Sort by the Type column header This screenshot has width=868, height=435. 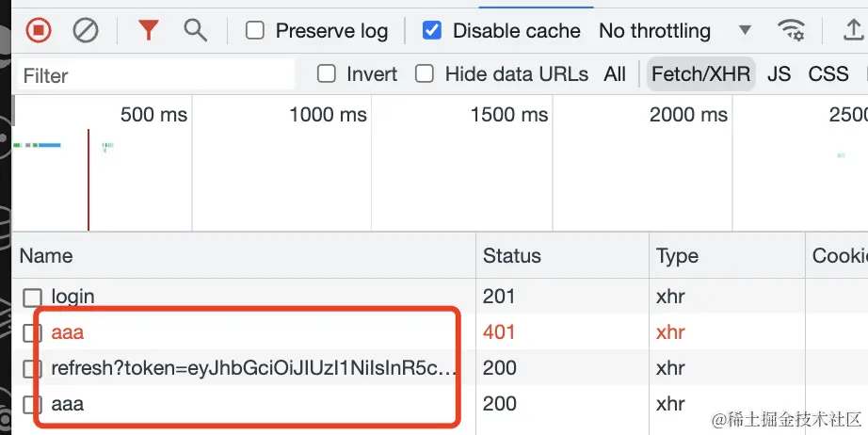727,256
